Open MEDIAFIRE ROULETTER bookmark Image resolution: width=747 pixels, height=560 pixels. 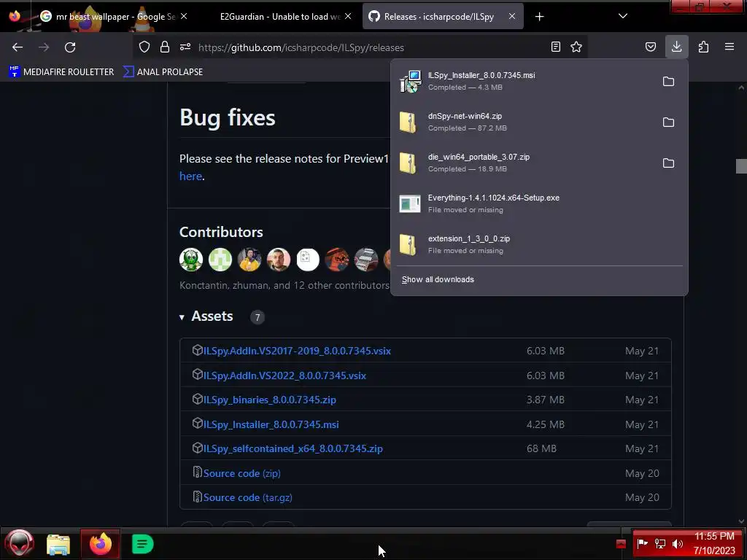[x=61, y=72]
